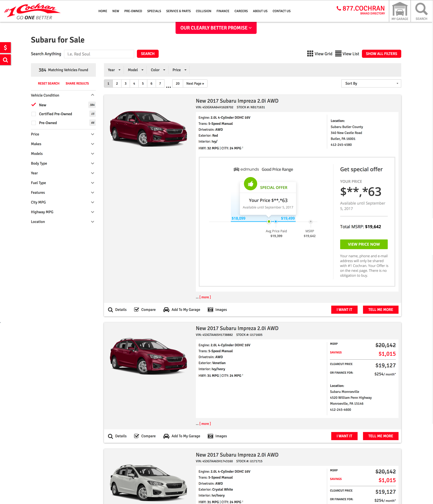Click the green VIEW PRICE NOW button
Screen dimensions: 433x504
coord(364,244)
